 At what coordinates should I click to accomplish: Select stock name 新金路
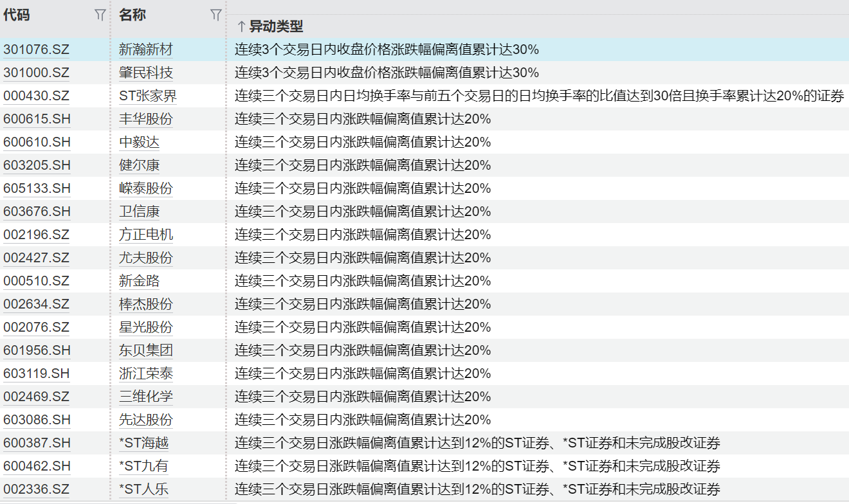point(140,281)
